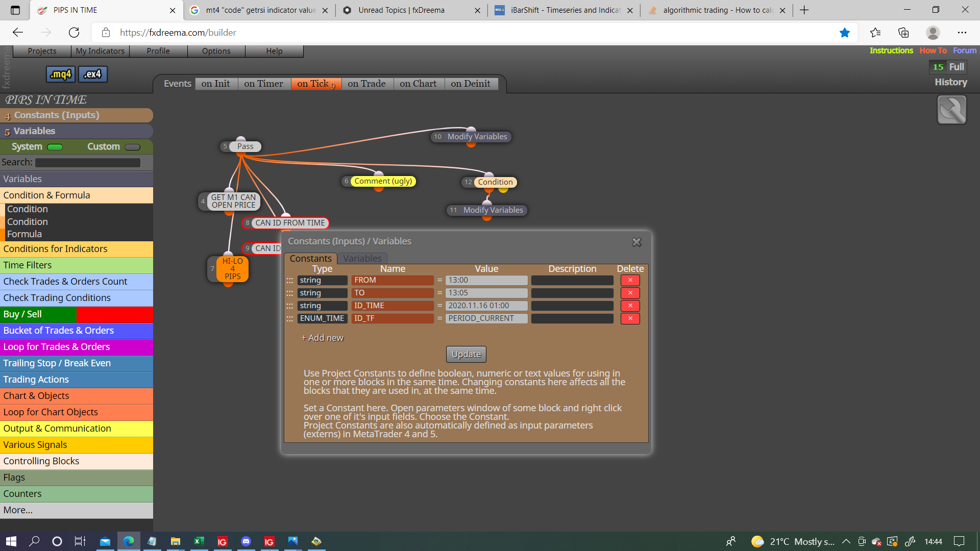980x551 pixels.
Task: Select the HI-LO 4 PIPS block
Action: pyautogui.click(x=232, y=269)
